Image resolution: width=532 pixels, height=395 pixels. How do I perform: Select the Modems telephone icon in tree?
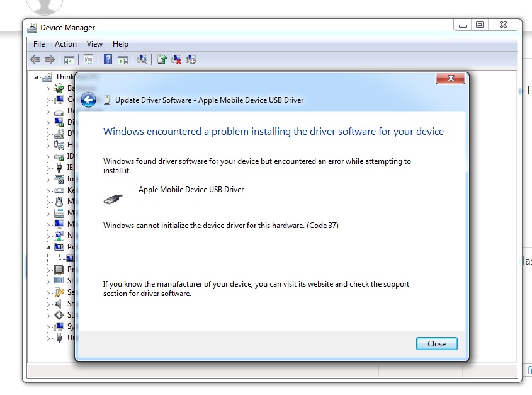[x=59, y=213]
